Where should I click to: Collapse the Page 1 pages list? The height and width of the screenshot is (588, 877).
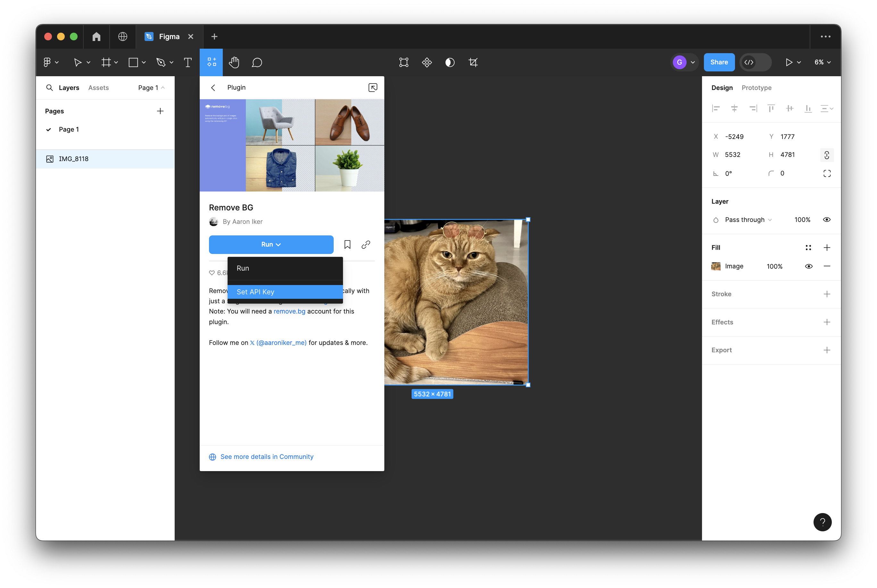151,88
